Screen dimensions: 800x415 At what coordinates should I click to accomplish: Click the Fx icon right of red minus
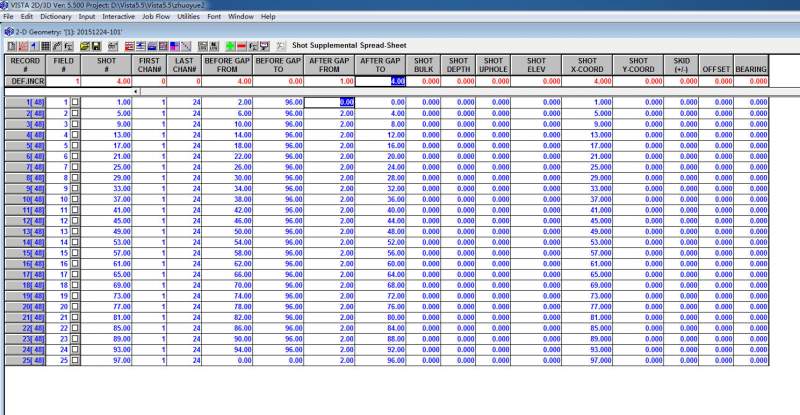[x=253, y=46]
